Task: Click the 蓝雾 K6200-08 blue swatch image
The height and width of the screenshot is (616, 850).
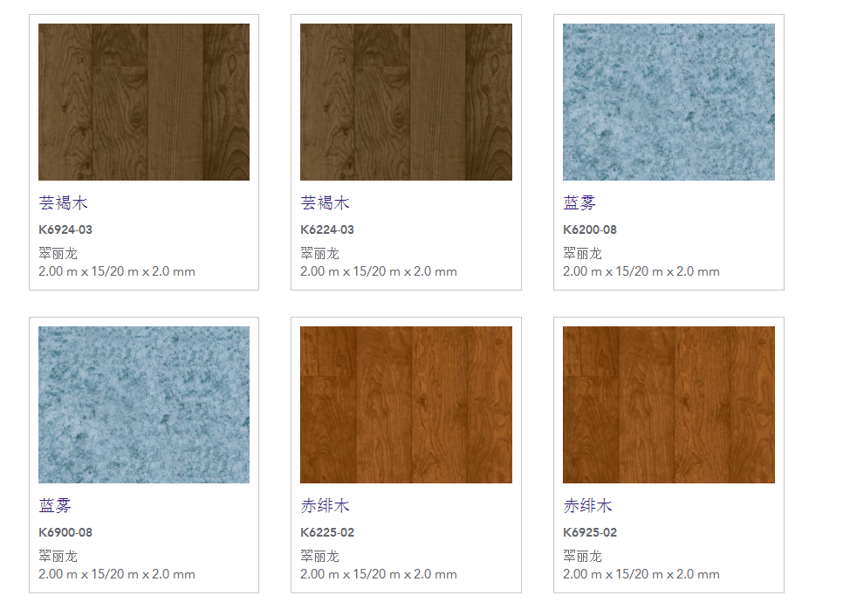Action: [x=668, y=102]
